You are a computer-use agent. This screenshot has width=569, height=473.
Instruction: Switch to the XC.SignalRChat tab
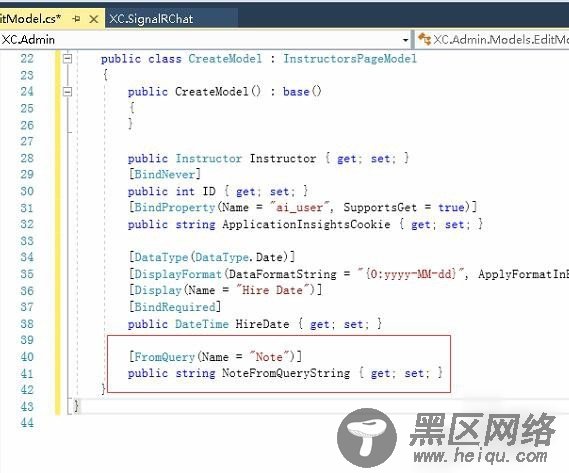[151, 19]
